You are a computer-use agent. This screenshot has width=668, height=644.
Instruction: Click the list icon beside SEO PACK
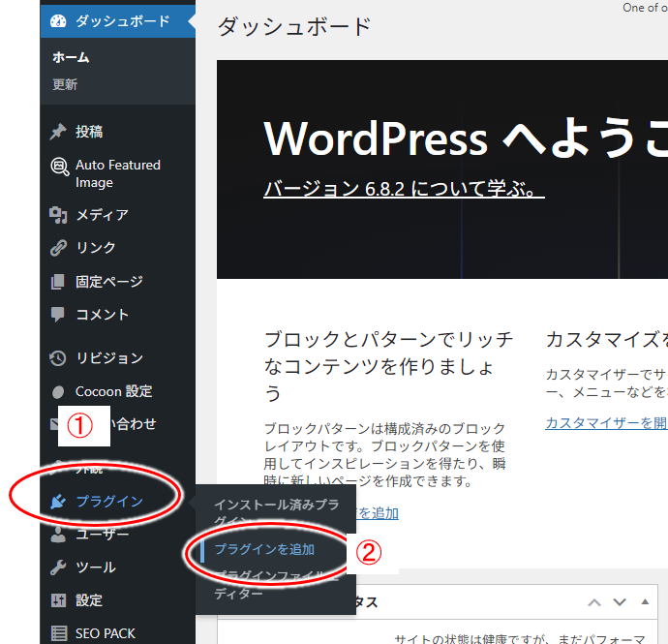click(x=58, y=633)
